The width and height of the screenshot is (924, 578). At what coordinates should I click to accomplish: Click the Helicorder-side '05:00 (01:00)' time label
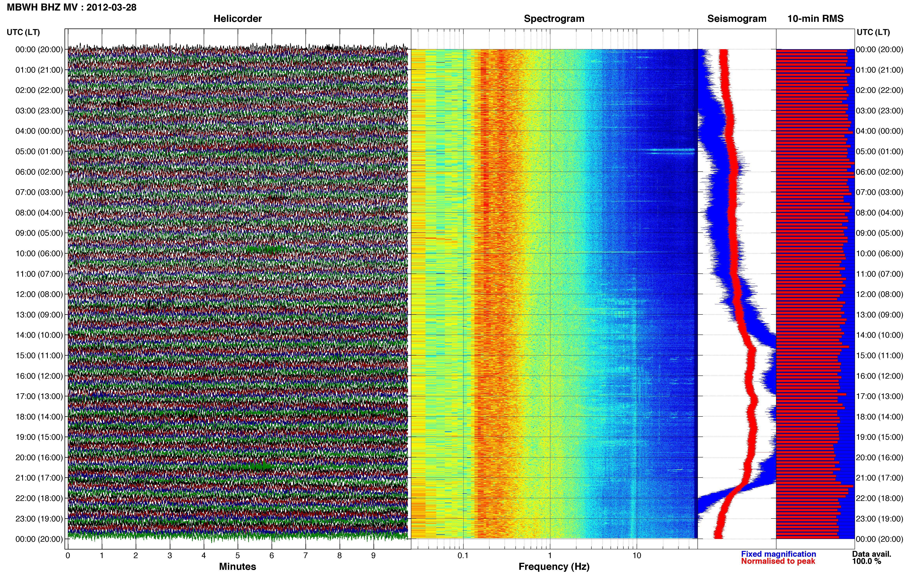click(39, 151)
